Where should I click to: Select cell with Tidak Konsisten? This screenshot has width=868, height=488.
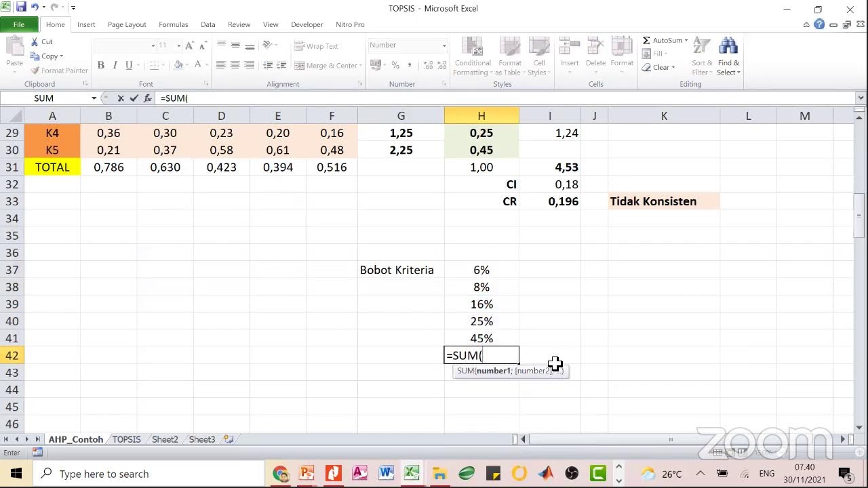tap(664, 201)
